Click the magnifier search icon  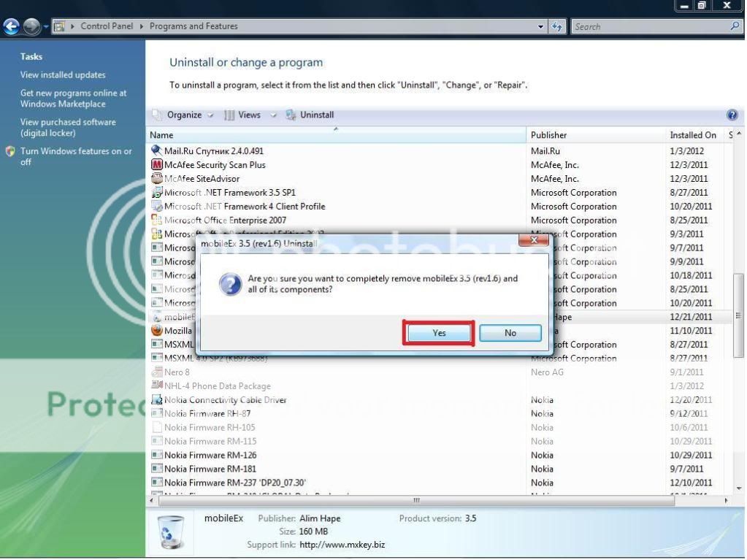click(x=735, y=26)
